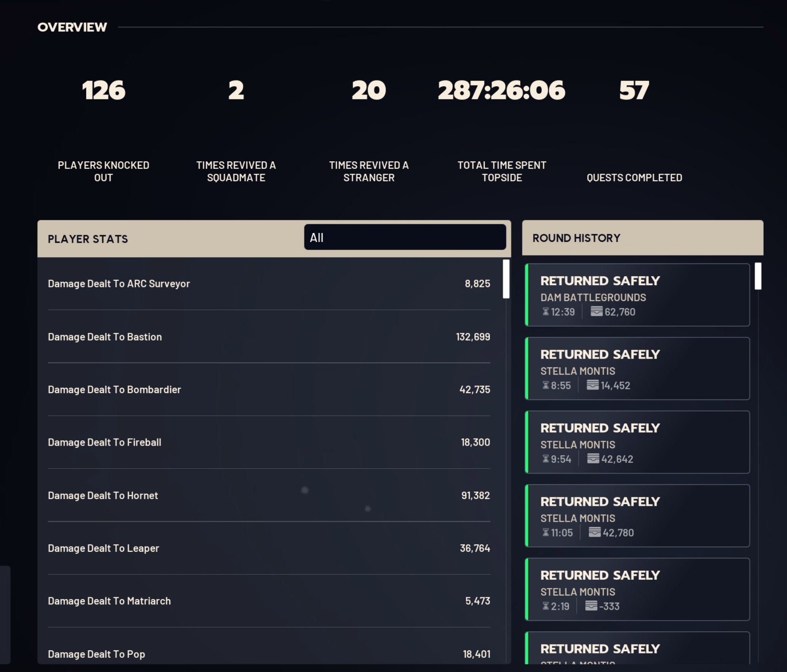Viewport: 787px width, 672px height.
Task: Click the 'Times Revived A Squadmate' label
Action: (236, 172)
